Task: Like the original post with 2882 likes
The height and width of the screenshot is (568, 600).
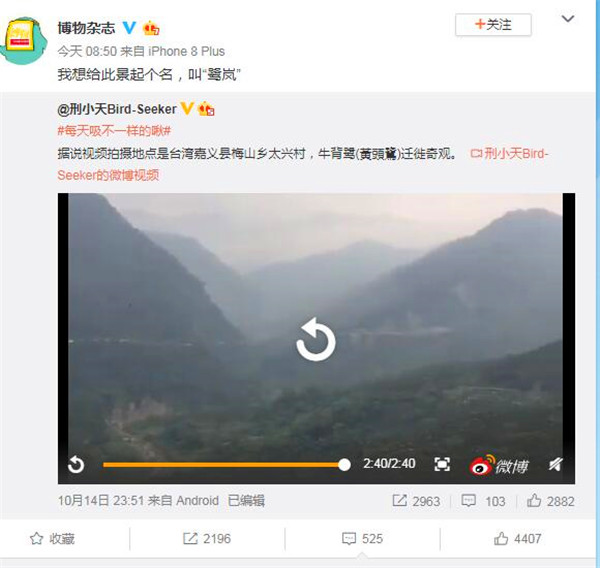Action: tap(551, 501)
